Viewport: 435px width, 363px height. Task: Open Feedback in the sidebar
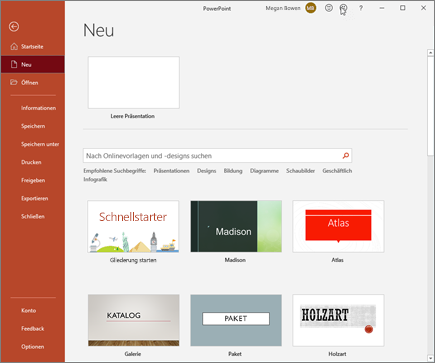33,328
